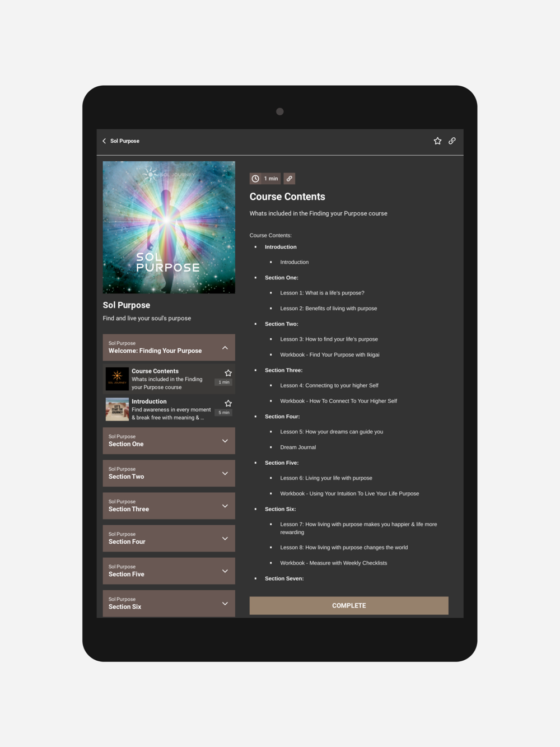Expand Section Two
This screenshot has height=747, width=560.
point(169,473)
